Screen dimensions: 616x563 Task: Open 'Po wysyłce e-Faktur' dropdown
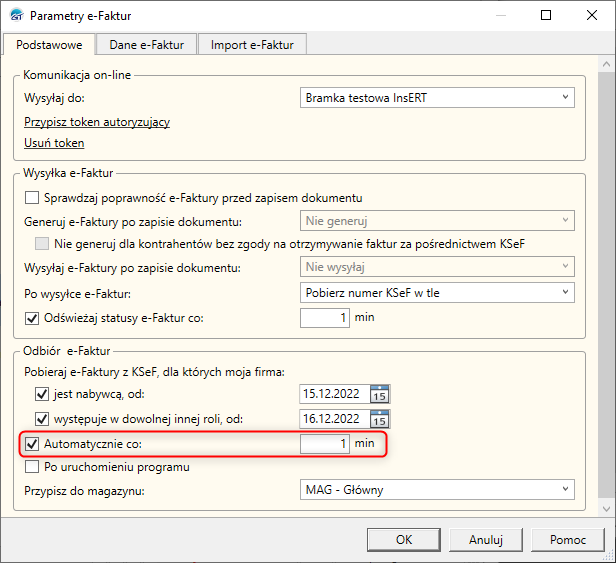438,293
